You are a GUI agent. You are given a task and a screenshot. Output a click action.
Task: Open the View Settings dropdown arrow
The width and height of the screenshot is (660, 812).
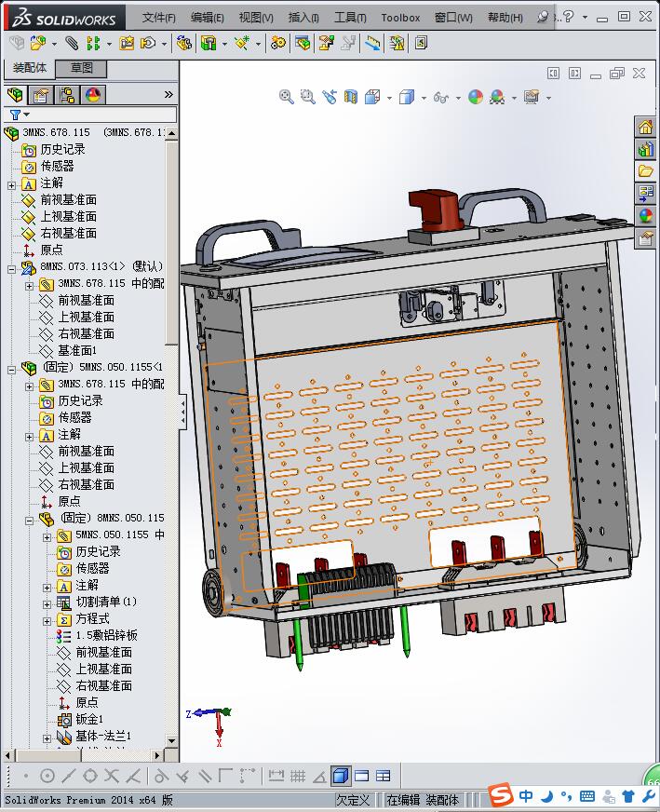coord(548,98)
